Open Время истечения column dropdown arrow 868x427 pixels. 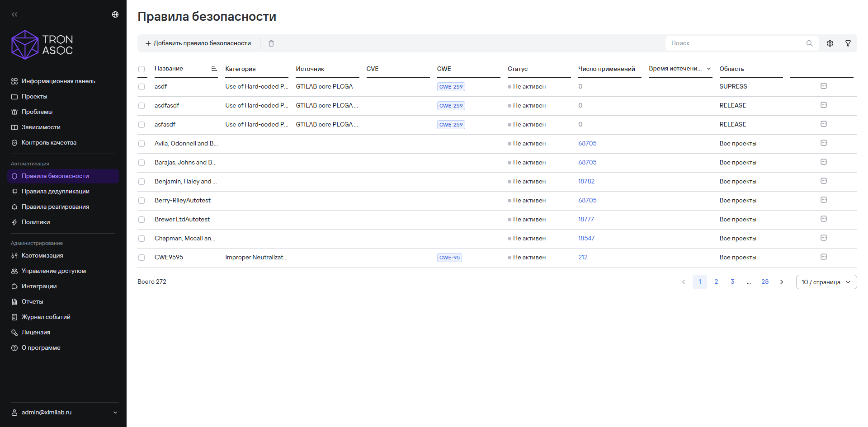point(709,69)
